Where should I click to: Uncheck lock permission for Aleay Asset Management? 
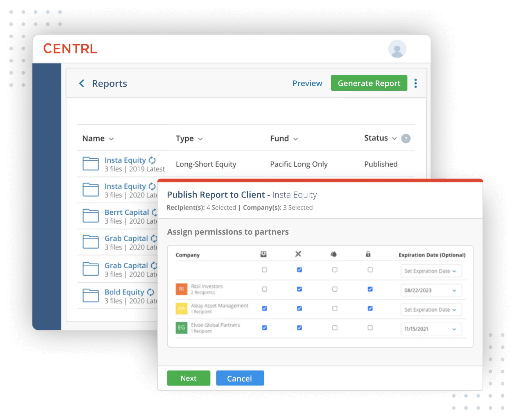(370, 309)
